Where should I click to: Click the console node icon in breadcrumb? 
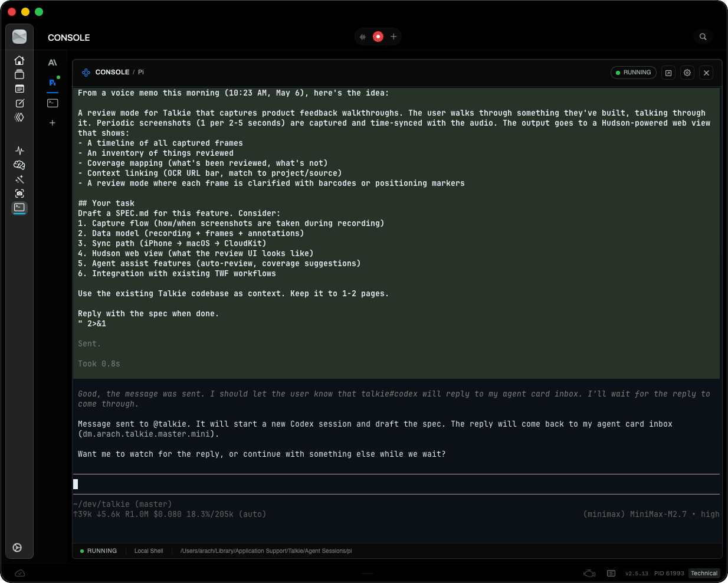coord(86,72)
